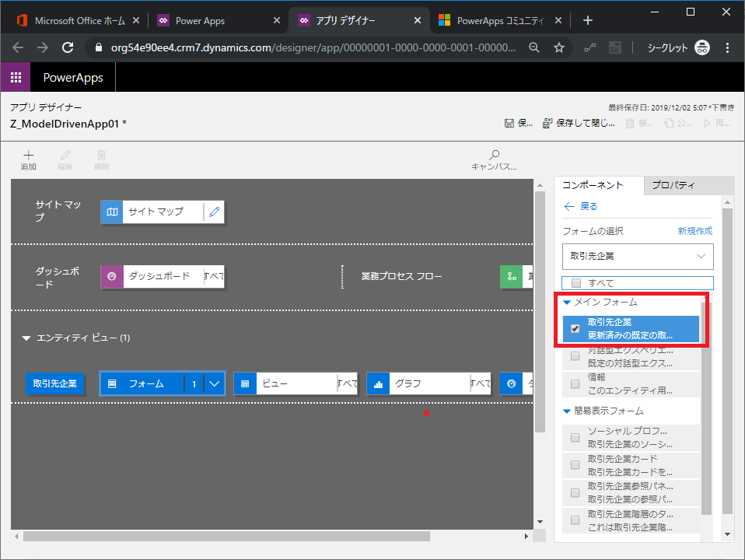Click the Validate (検...) toolbar icon
Screen dimensions: 745x560
[630, 123]
